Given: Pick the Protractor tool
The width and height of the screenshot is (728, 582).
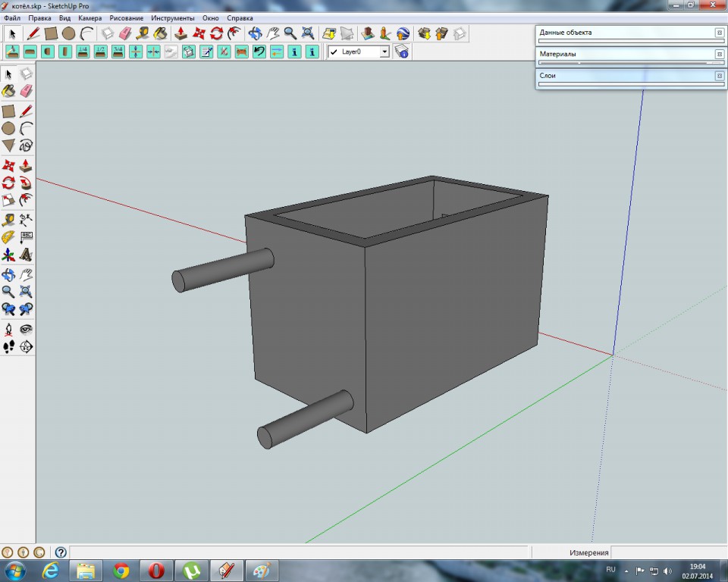Looking at the screenshot, I should 8,237.
